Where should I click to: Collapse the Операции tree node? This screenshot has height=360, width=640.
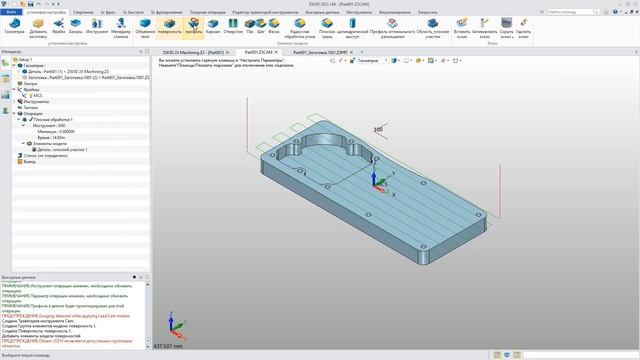(14, 113)
